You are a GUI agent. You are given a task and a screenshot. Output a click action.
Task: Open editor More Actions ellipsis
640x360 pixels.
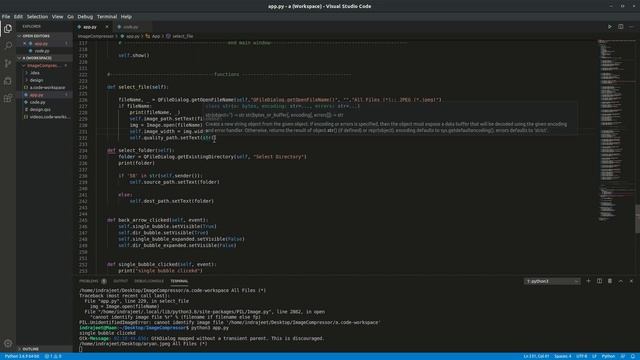coord(631,27)
